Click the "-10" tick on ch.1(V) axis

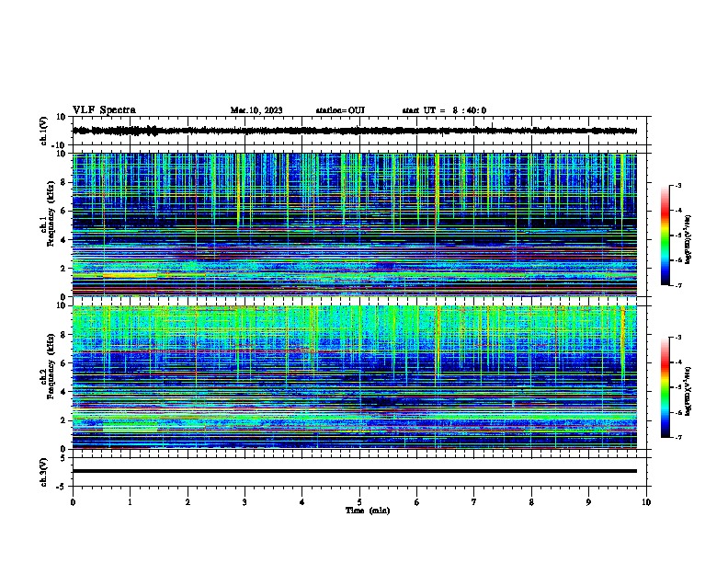pos(60,144)
